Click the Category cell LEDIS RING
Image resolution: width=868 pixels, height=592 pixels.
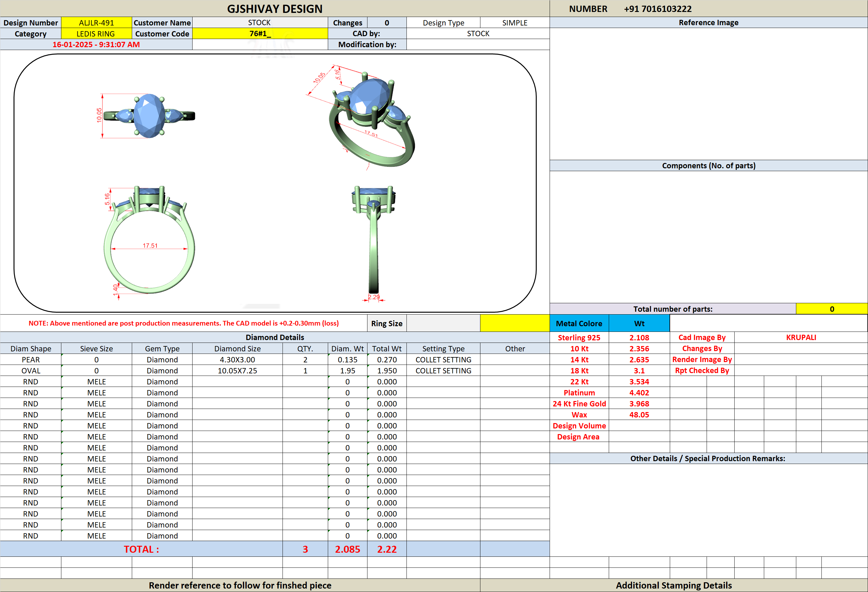(x=96, y=34)
